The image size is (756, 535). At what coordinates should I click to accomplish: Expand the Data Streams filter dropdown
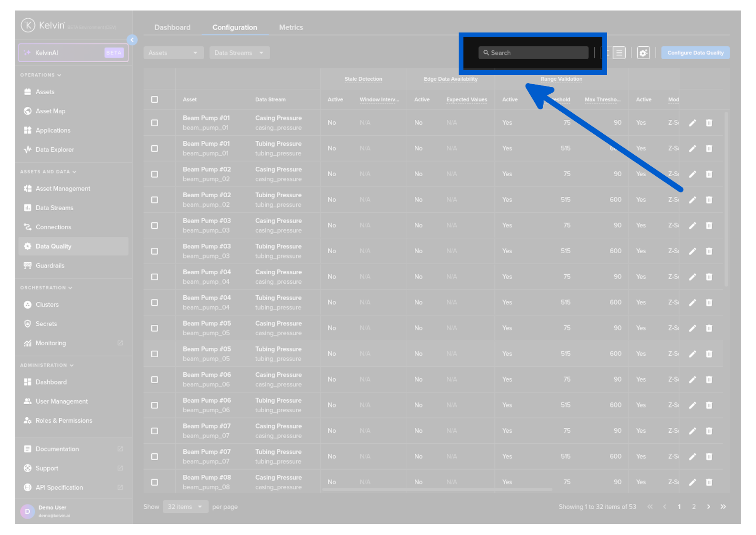[x=239, y=53]
